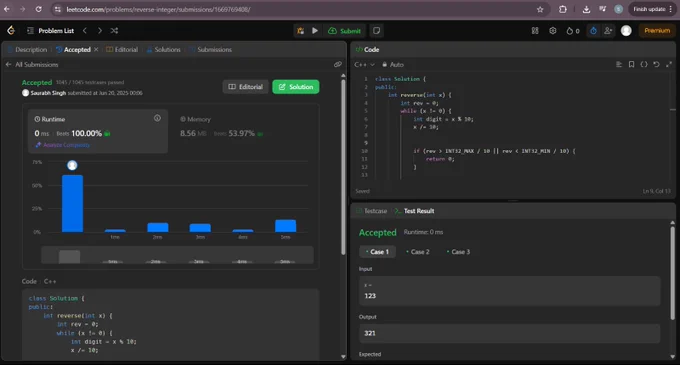Select the Runtime stats card
This screenshot has height=365, width=680.
(98, 131)
